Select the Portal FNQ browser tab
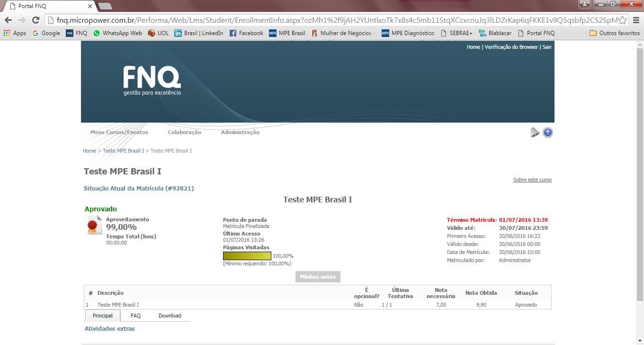The width and height of the screenshot is (644, 345). click(x=50, y=6)
